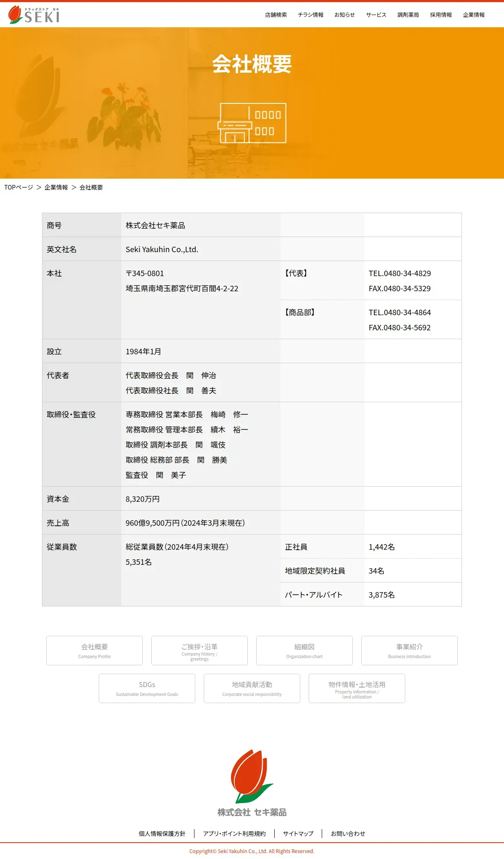
Task: Click the 【代表】 label
Action: [x=297, y=273]
